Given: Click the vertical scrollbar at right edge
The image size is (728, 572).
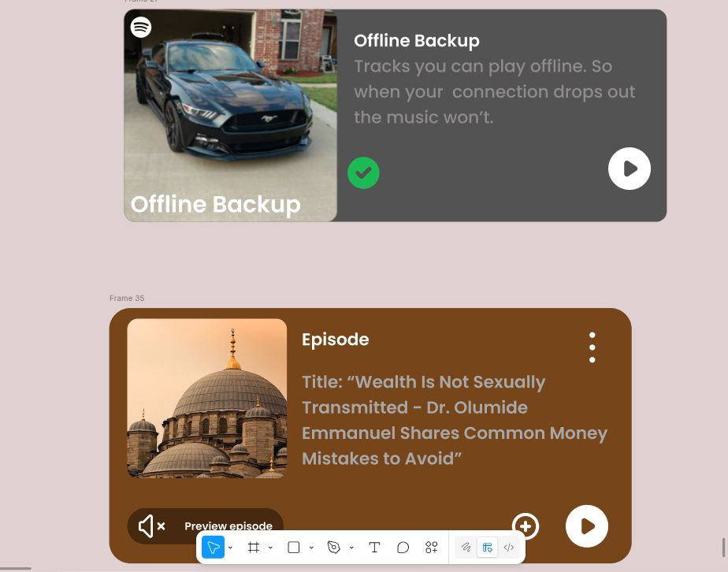Looking at the screenshot, I should [x=723, y=548].
